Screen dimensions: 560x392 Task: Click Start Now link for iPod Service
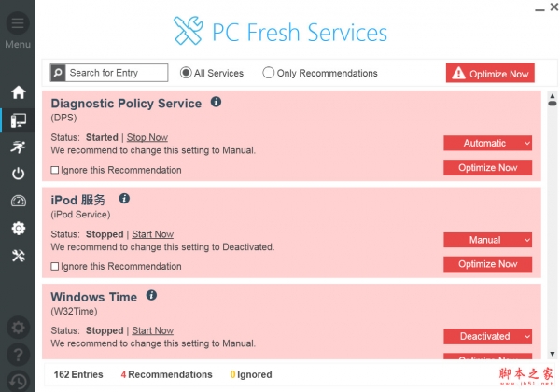[152, 234]
